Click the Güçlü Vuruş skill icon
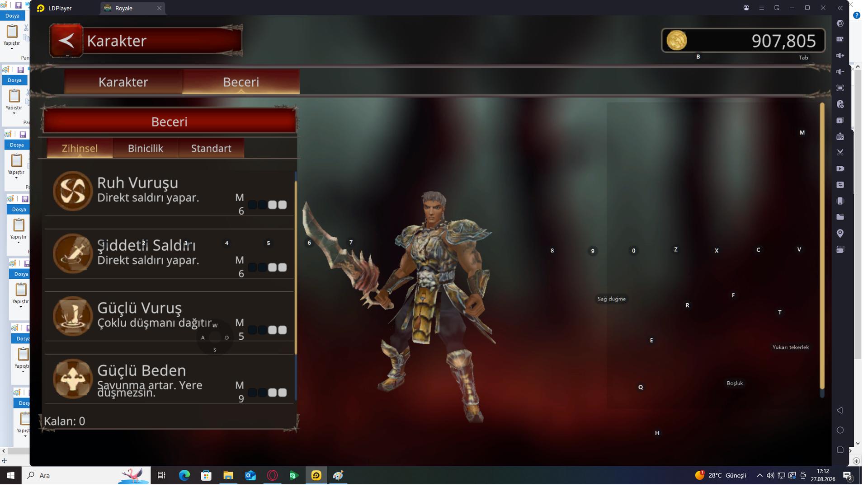868x487 pixels. point(73,316)
